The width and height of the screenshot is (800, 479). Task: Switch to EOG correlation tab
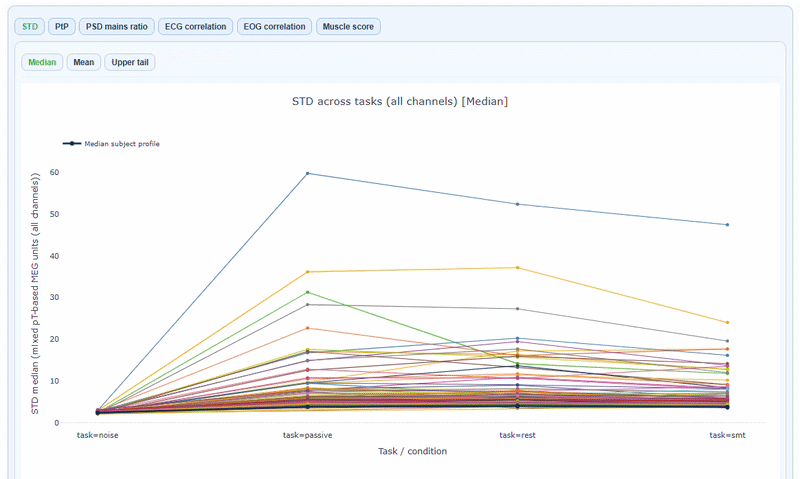click(275, 27)
